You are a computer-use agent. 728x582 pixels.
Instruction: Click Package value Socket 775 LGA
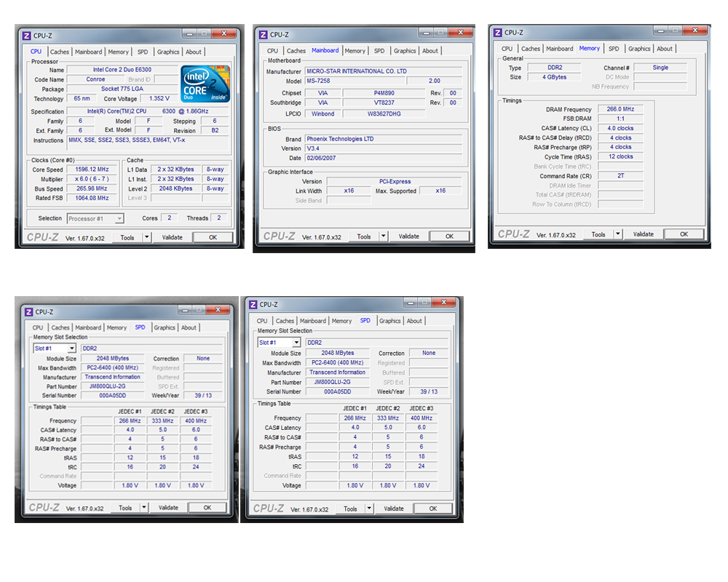click(122, 89)
